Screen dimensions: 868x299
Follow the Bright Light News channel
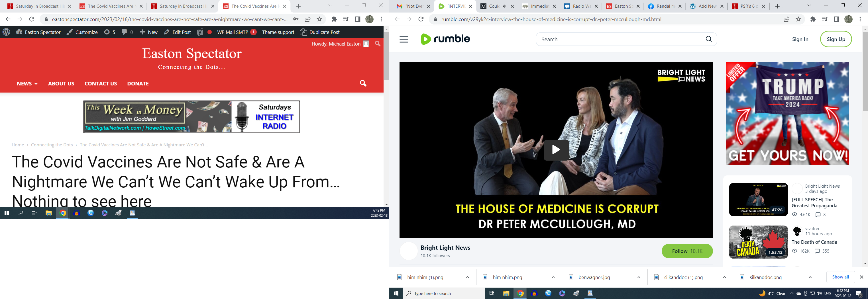point(687,251)
